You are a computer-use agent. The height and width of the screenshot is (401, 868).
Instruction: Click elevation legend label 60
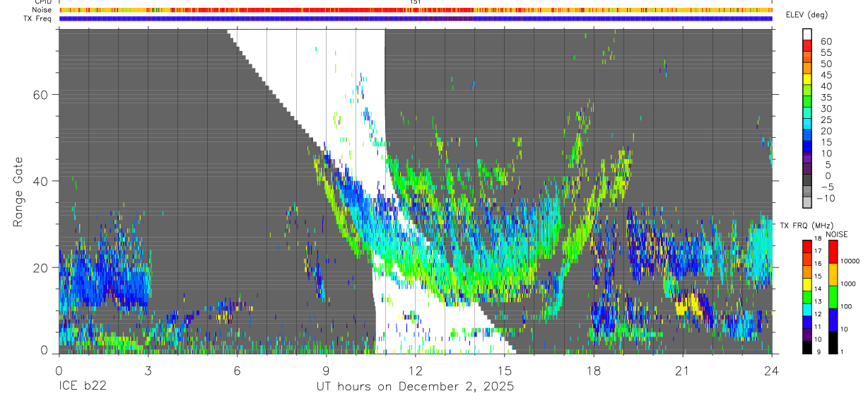826,42
